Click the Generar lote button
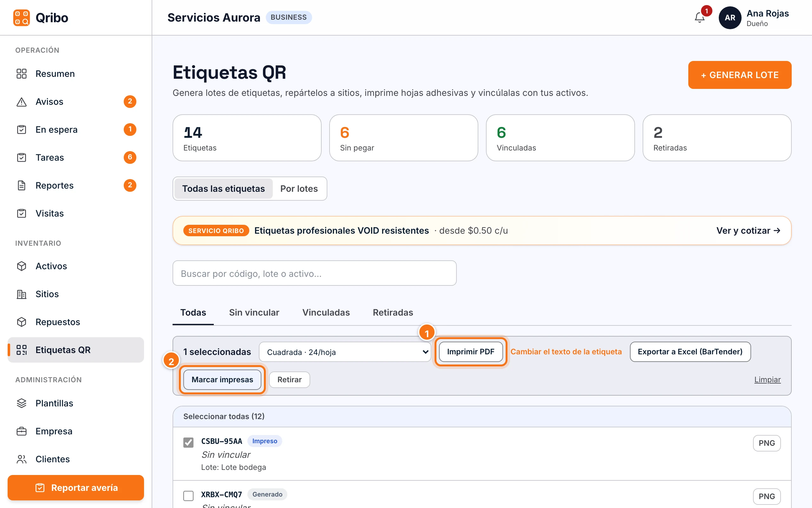The width and height of the screenshot is (812, 508). pos(740,75)
